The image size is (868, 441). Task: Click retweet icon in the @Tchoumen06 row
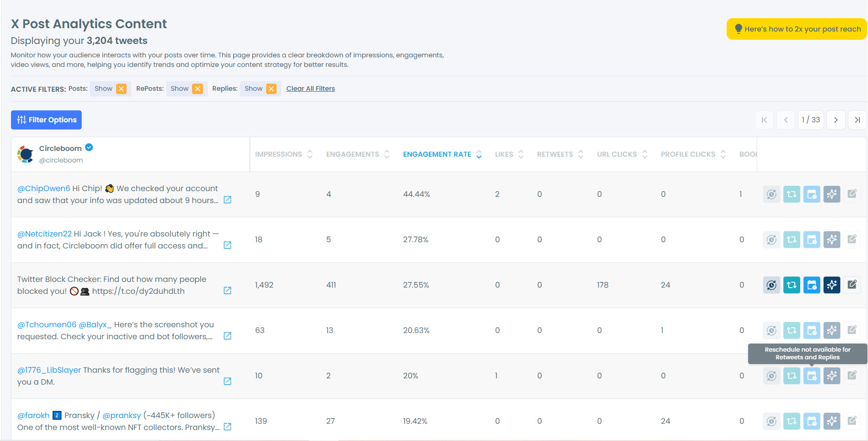pyautogui.click(x=792, y=330)
